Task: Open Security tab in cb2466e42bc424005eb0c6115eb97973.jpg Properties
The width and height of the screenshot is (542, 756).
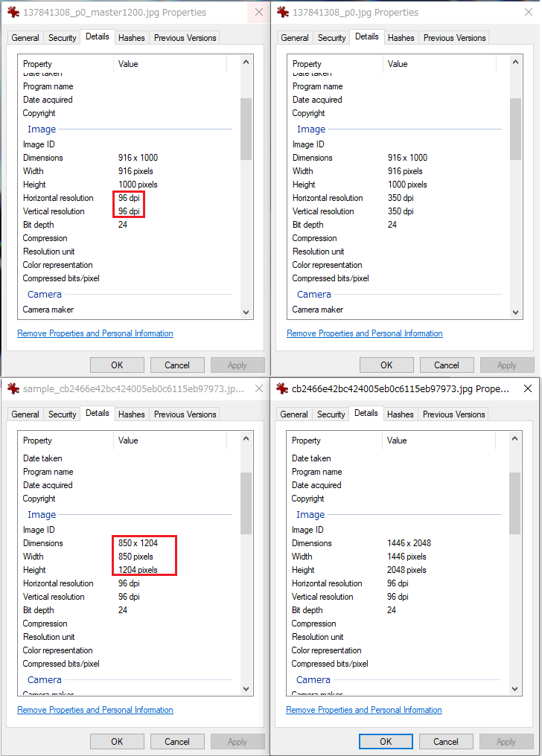Action: pos(331,414)
